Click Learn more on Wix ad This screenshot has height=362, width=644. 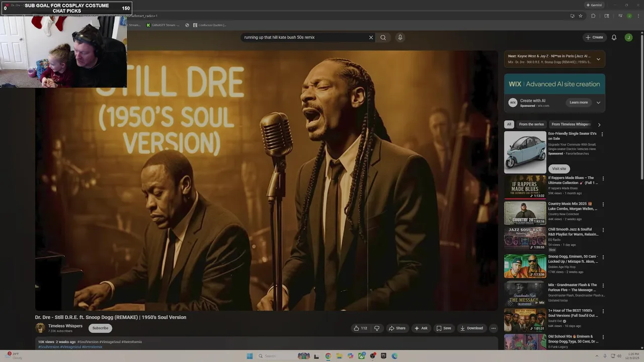tap(579, 103)
